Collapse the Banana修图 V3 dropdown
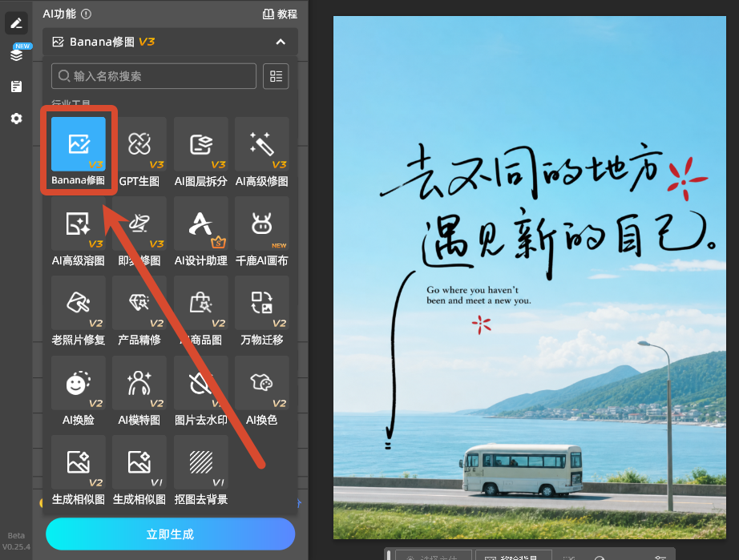The width and height of the screenshot is (739, 560). [x=281, y=42]
